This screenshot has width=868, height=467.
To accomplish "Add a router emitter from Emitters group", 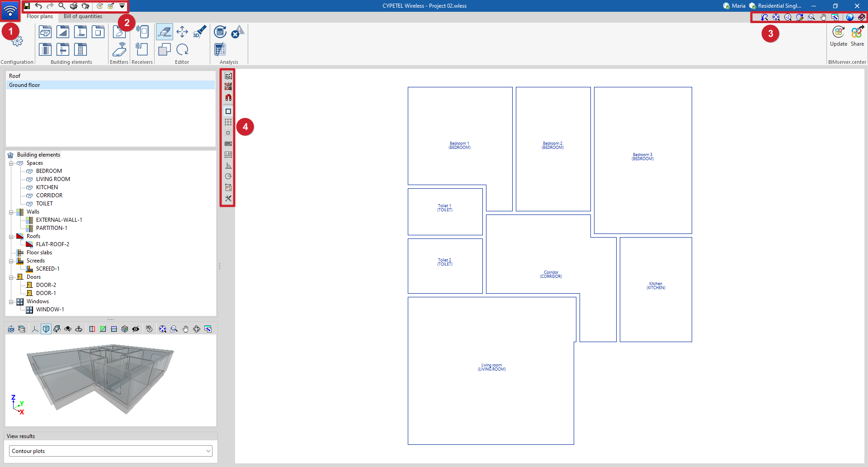I will coord(119,49).
